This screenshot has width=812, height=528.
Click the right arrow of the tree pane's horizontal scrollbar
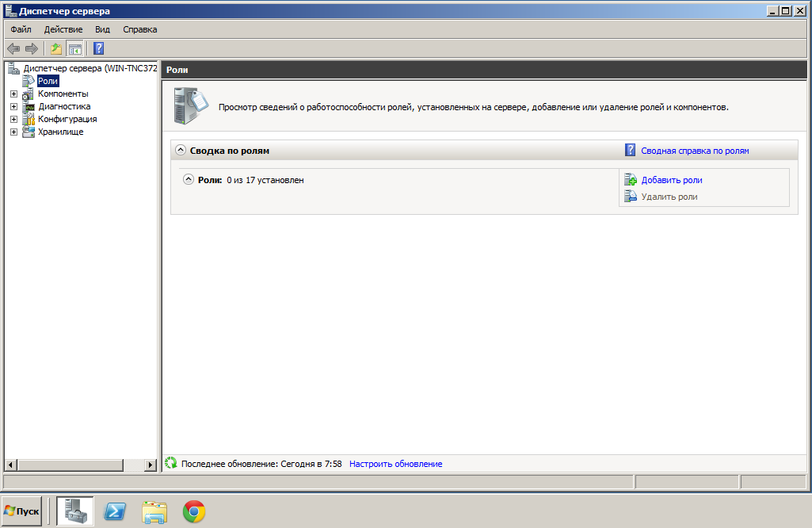point(151,465)
